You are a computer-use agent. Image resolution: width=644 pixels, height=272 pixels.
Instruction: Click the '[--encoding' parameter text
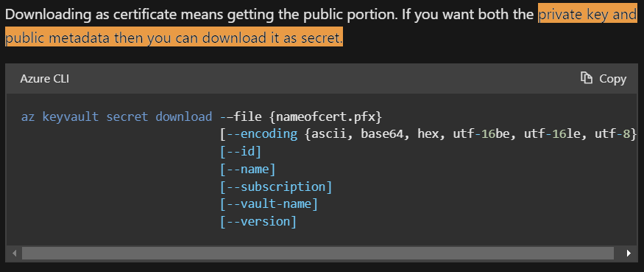pyautogui.click(x=259, y=134)
